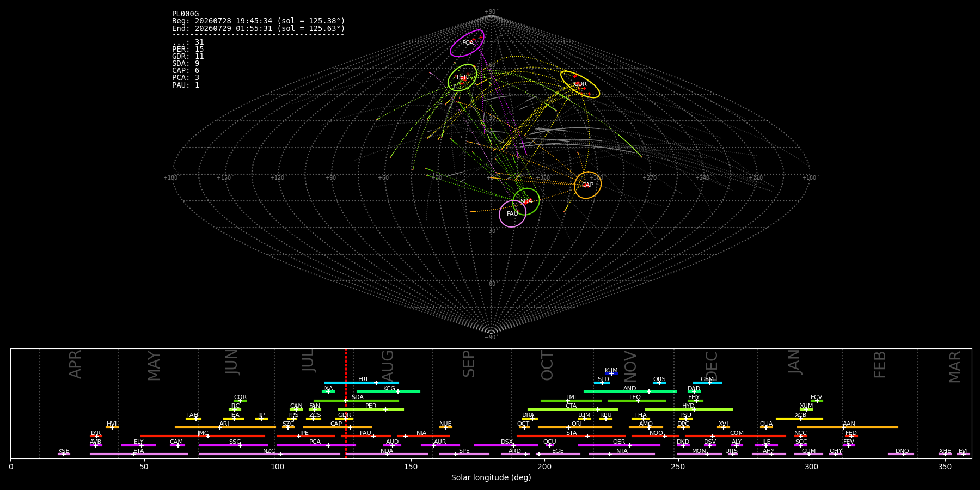
Task: Click the PER radiant ellipse on sky map
Action: coord(462,77)
